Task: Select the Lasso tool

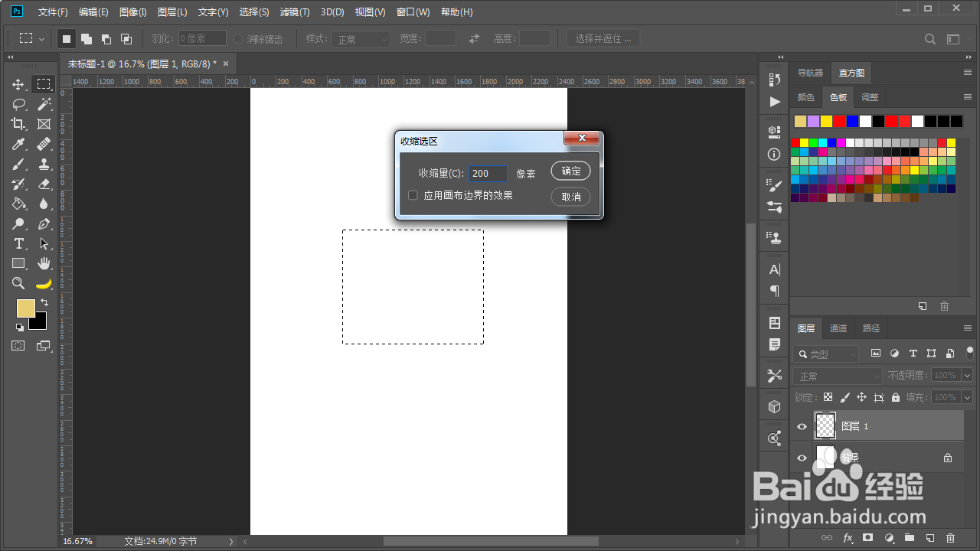Action: (x=19, y=104)
